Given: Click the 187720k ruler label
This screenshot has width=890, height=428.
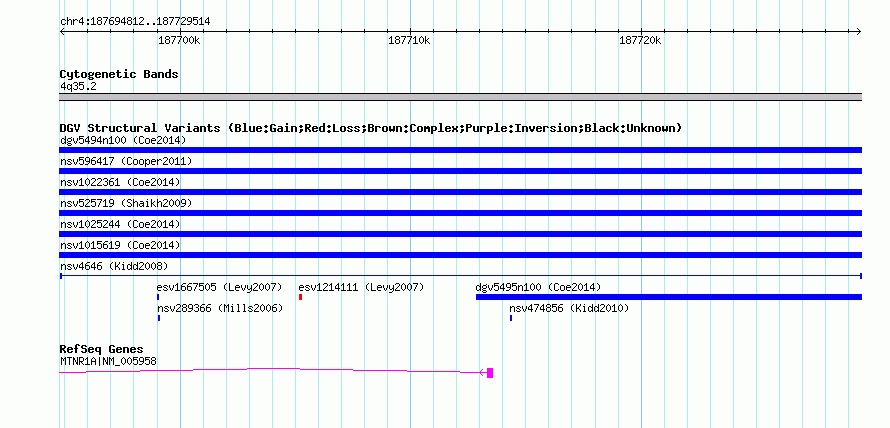Looking at the screenshot, I should coord(640,41).
